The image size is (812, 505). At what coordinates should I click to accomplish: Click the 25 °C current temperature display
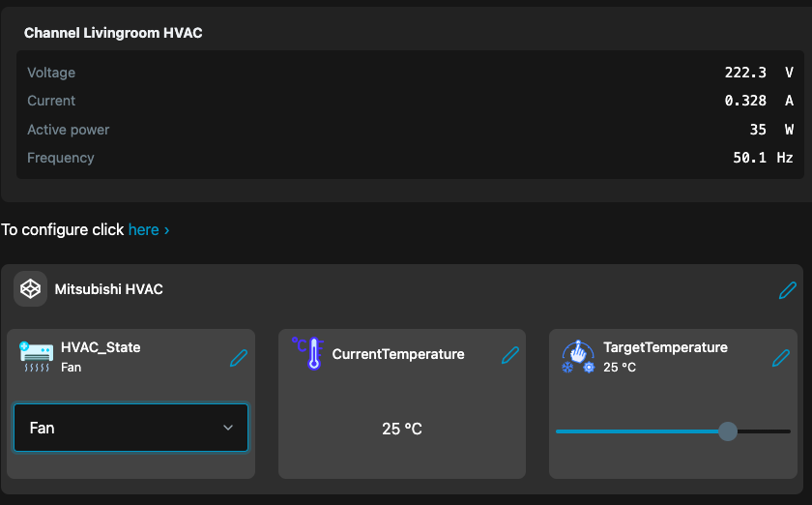pos(401,429)
